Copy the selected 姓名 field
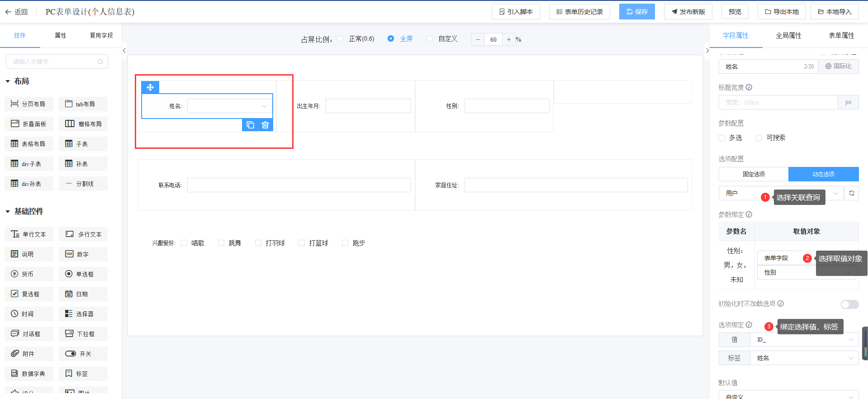The image size is (868, 399). 250,125
